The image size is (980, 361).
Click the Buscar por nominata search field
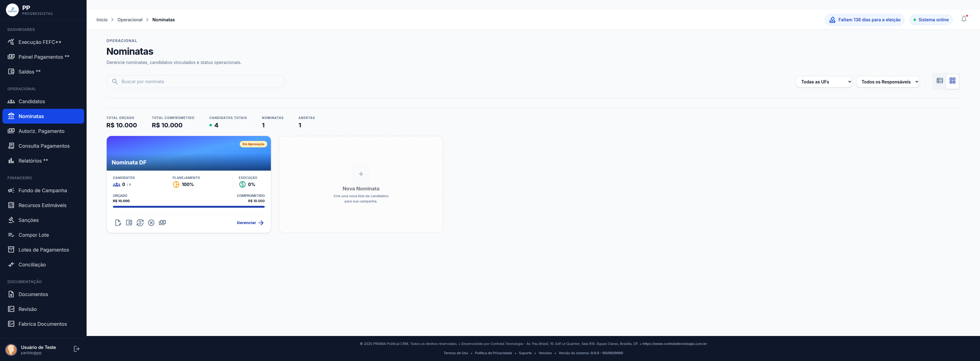pyautogui.click(x=195, y=81)
